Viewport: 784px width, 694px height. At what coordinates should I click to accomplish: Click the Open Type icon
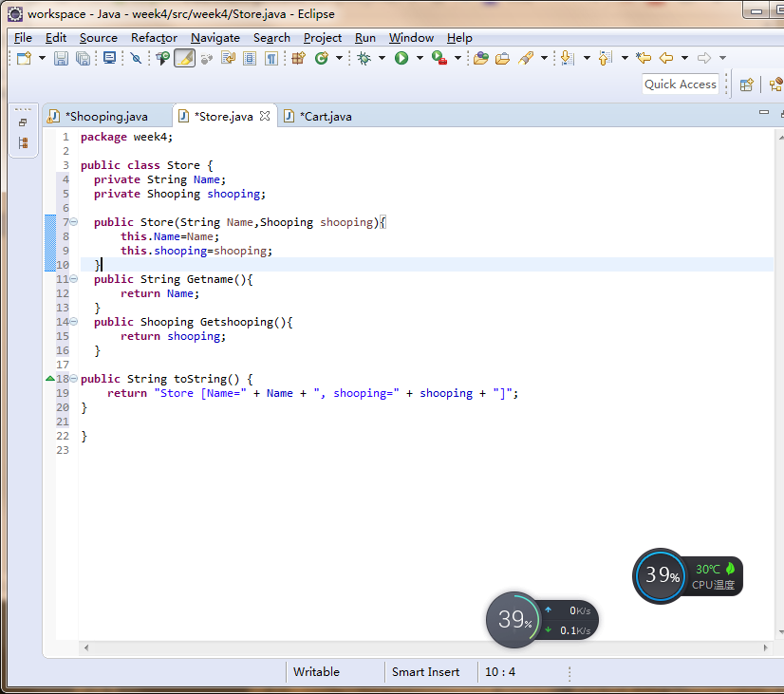[x=481, y=58]
